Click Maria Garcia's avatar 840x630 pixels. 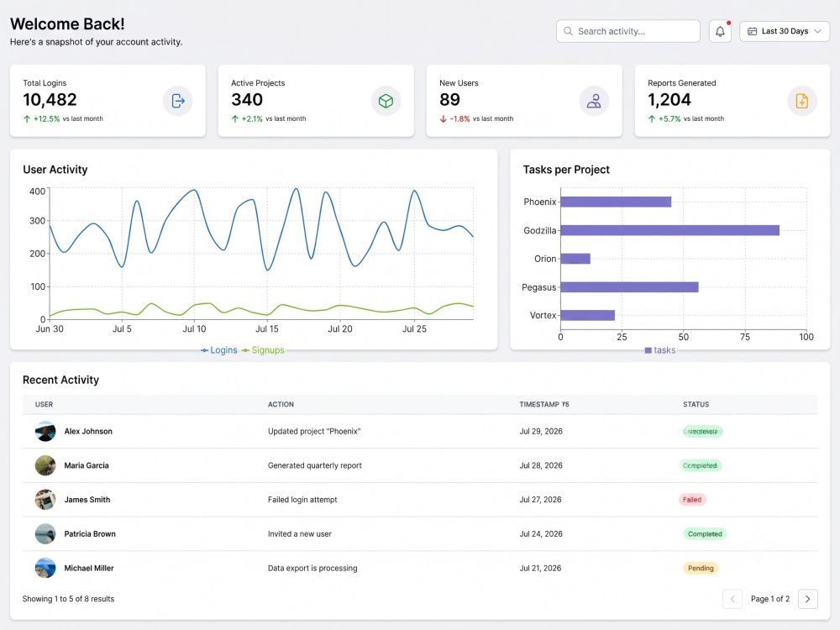tap(45, 465)
